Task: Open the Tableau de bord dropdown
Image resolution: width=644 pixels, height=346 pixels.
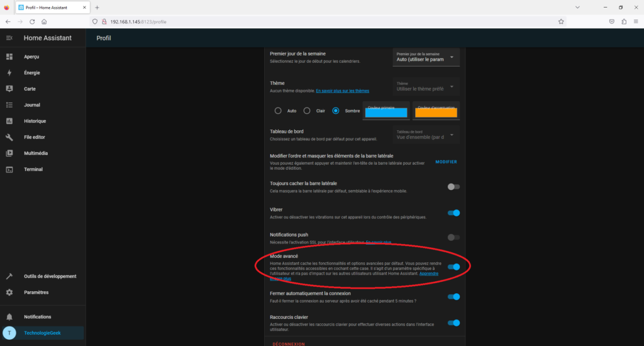Action: (x=426, y=135)
